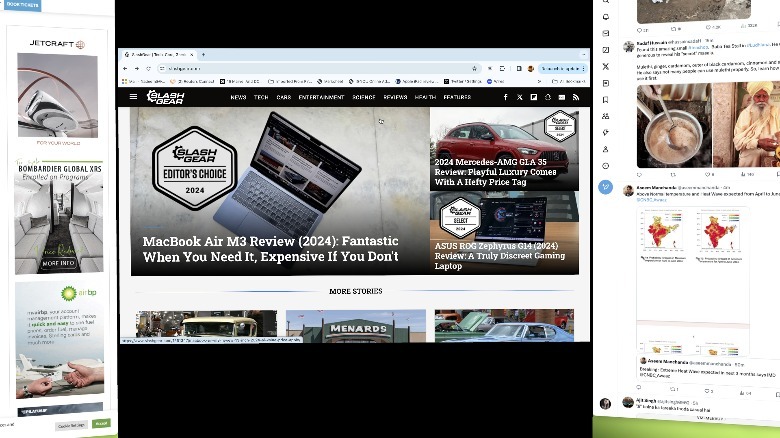Bookmark this page with the star icon
The image size is (780, 438).
point(474,68)
